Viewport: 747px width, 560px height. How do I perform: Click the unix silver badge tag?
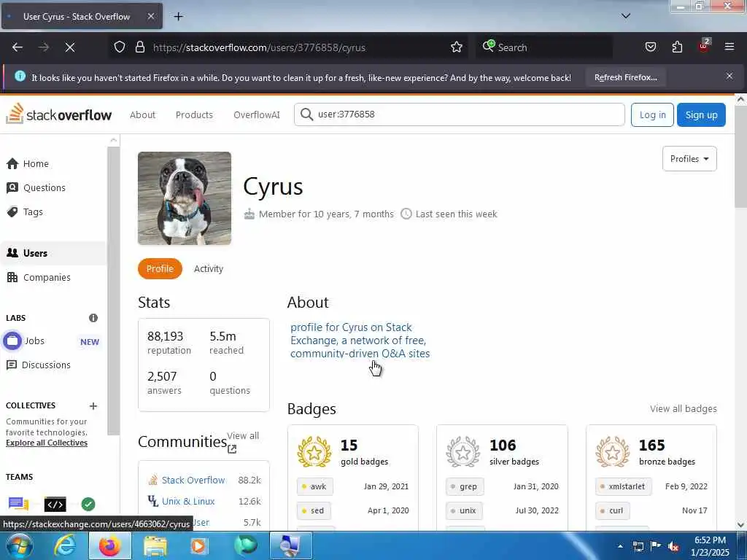[464, 510]
